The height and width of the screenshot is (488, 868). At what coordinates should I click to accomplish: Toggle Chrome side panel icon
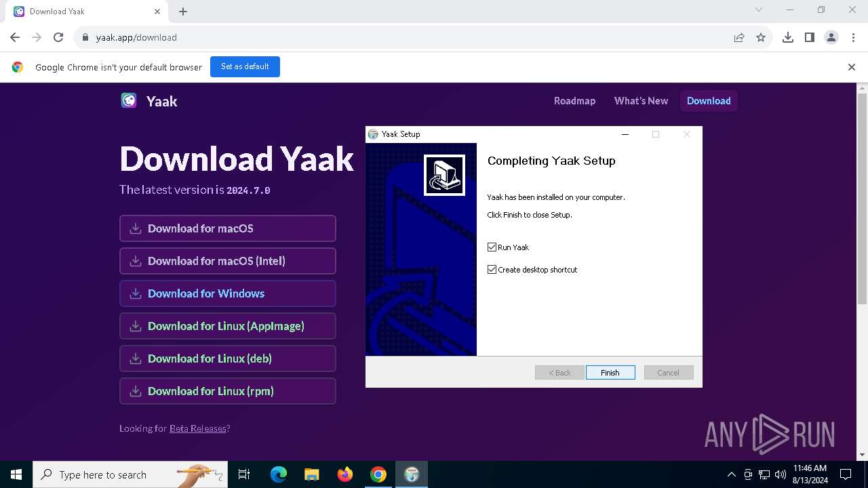810,37
